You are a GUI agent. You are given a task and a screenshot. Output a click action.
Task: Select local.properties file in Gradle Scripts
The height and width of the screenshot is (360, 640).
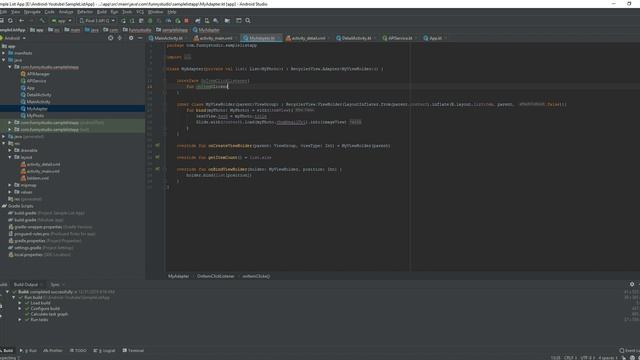(x=28, y=255)
